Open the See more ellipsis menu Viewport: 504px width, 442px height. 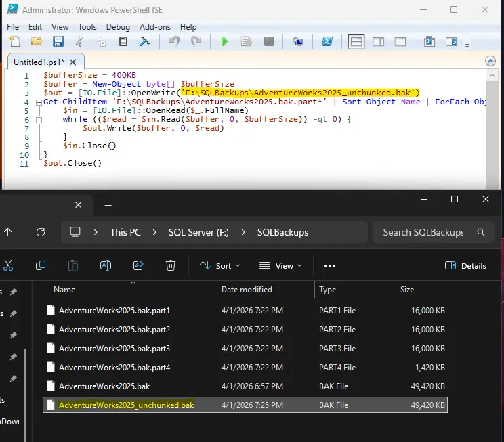tap(330, 265)
